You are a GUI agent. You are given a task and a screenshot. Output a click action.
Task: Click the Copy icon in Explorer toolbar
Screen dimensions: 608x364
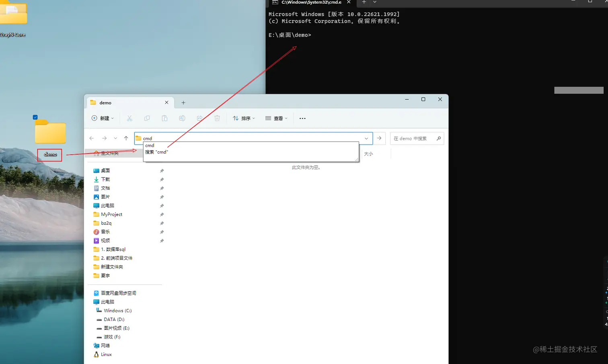click(x=147, y=118)
